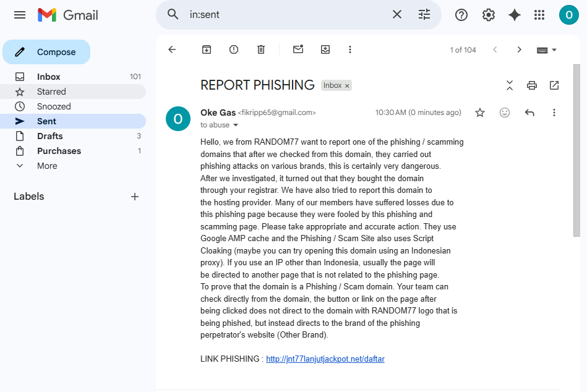
Task: Click the 1 of 104 counter
Action: [463, 50]
